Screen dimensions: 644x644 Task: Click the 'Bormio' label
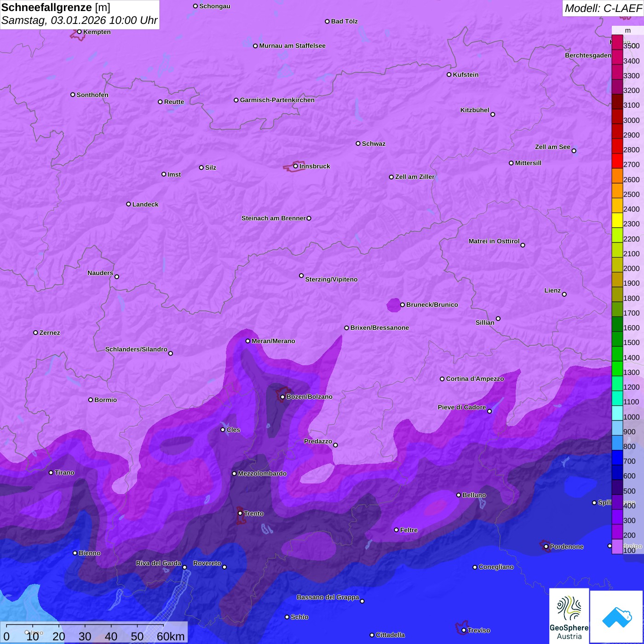coord(105,400)
